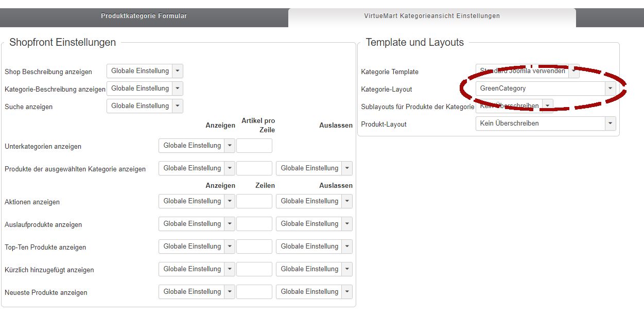The width and height of the screenshot is (644, 317).
Task: Open the Kategorie-Layout GreenCategory dropdown
Action: (x=545, y=89)
